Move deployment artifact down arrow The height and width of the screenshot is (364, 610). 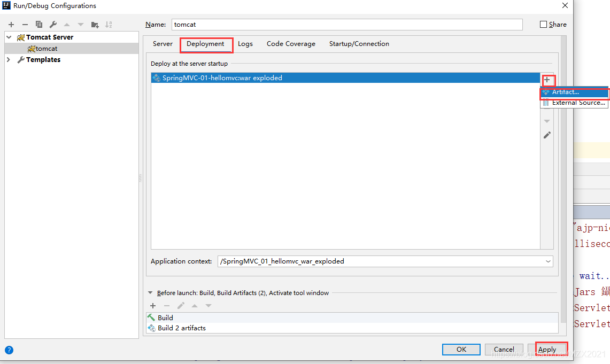click(x=547, y=121)
